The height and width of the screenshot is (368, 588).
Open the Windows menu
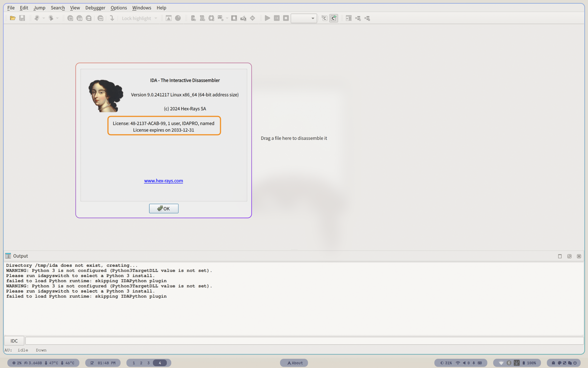(142, 8)
